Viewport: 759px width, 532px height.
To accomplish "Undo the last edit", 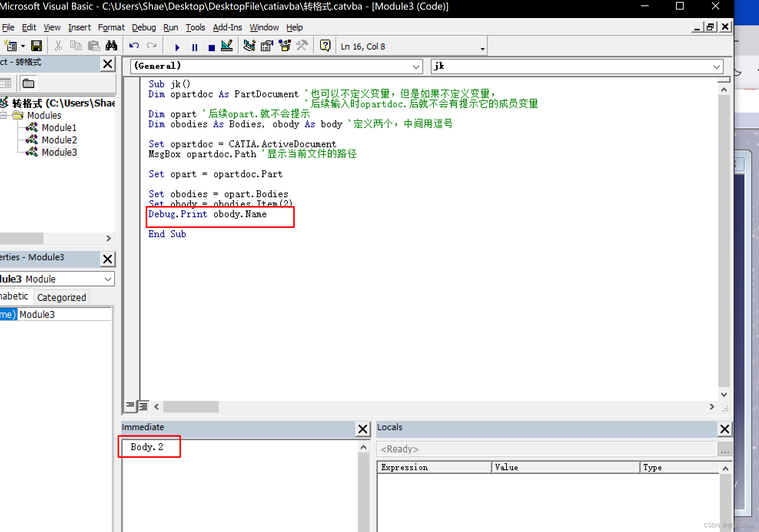I will tap(134, 46).
